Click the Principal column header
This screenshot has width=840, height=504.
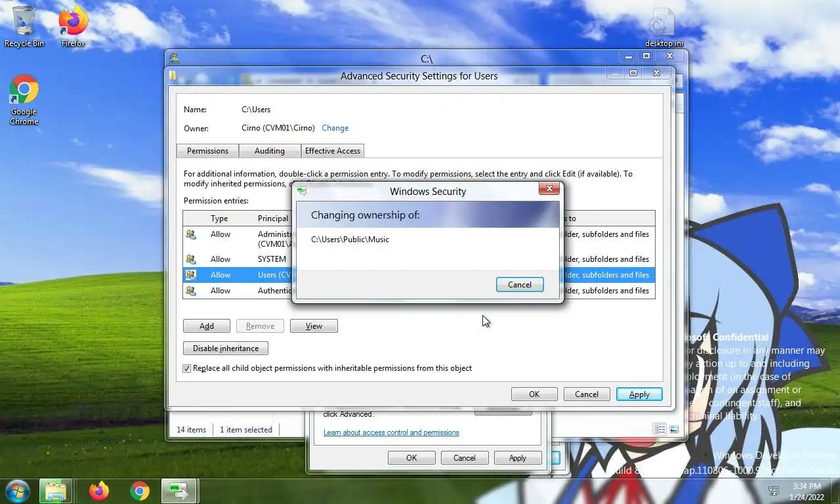click(273, 219)
